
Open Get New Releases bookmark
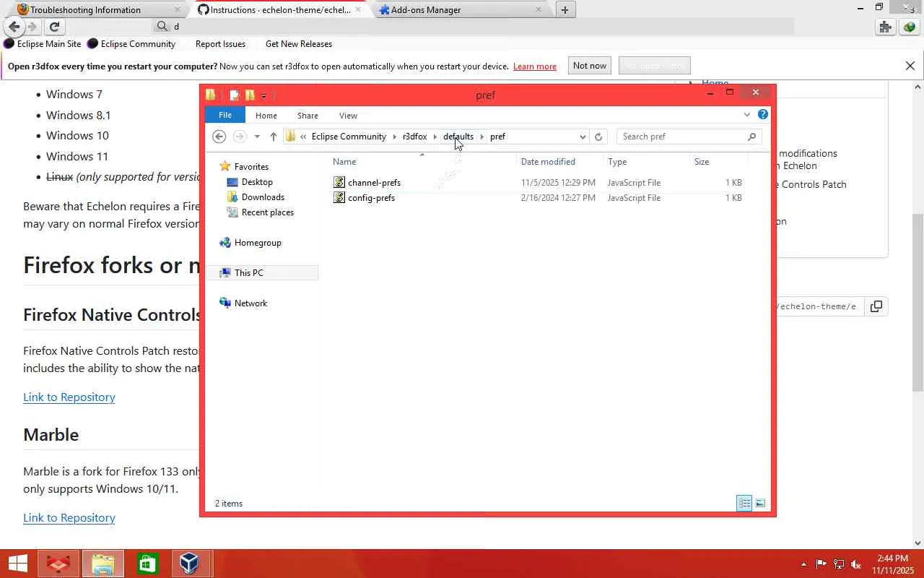(x=299, y=44)
